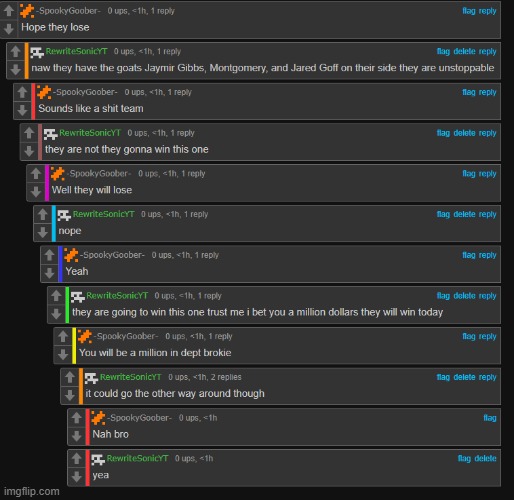Upvote the 'Nah bro' comment

77,418
